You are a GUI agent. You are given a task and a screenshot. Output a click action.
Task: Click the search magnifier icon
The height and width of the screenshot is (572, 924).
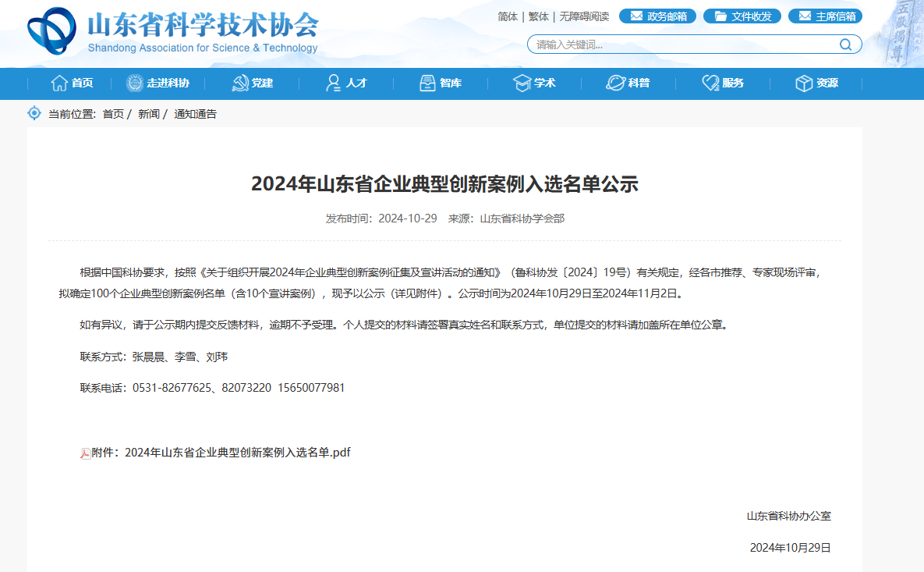[x=845, y=44]
